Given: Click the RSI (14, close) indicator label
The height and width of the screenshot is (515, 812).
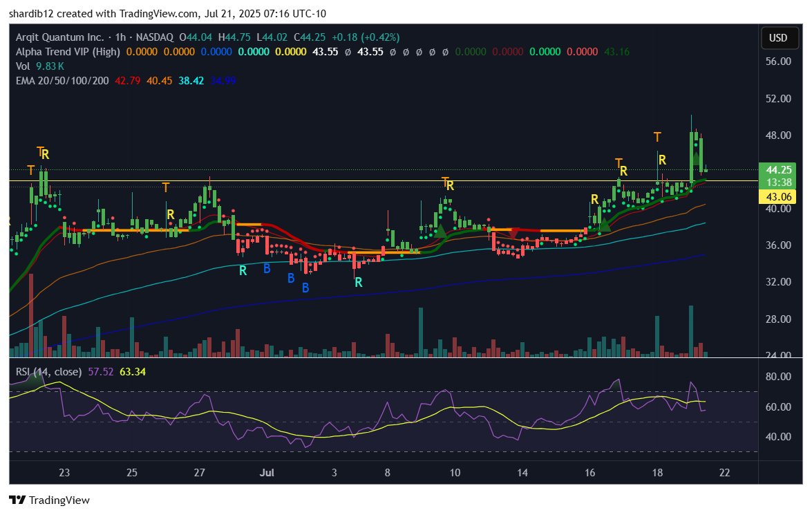Looking at the screenshot, I should click(x=48, y=372).
